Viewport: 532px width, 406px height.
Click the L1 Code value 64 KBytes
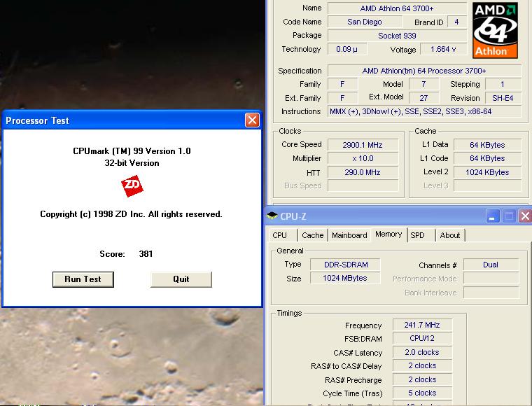tap(487, 158)
